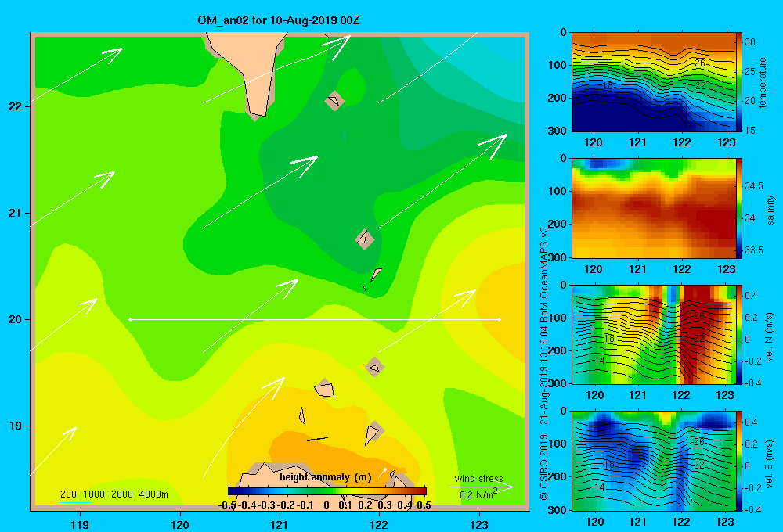Click the '15' tick on temperature color bar
This screenshot has height=532, width=783.
(750, 130)
